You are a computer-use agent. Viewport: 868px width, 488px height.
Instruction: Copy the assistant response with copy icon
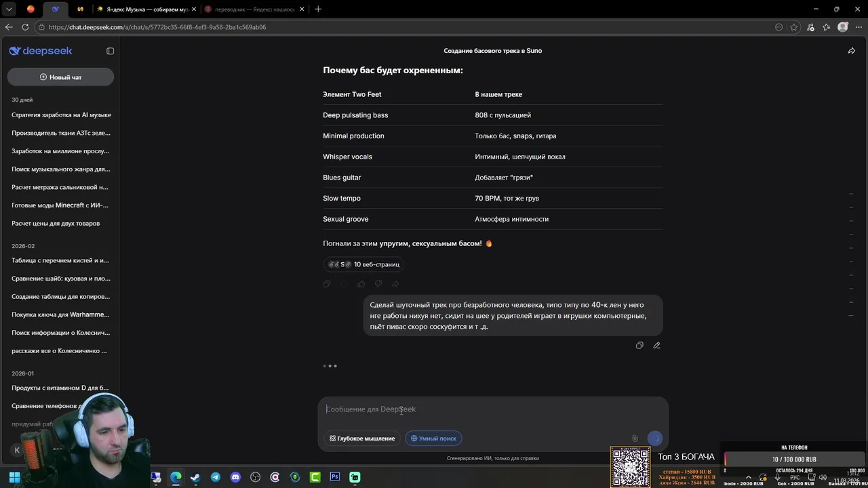click(327, 284)
